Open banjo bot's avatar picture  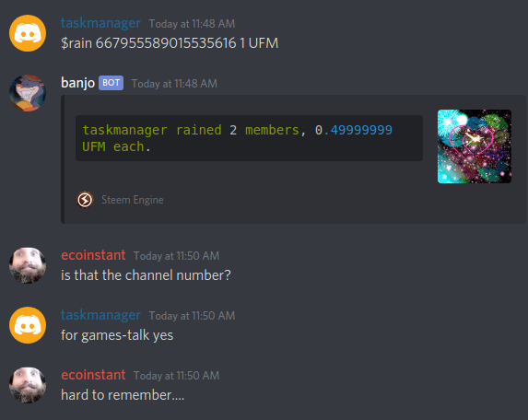coord(28,93)
